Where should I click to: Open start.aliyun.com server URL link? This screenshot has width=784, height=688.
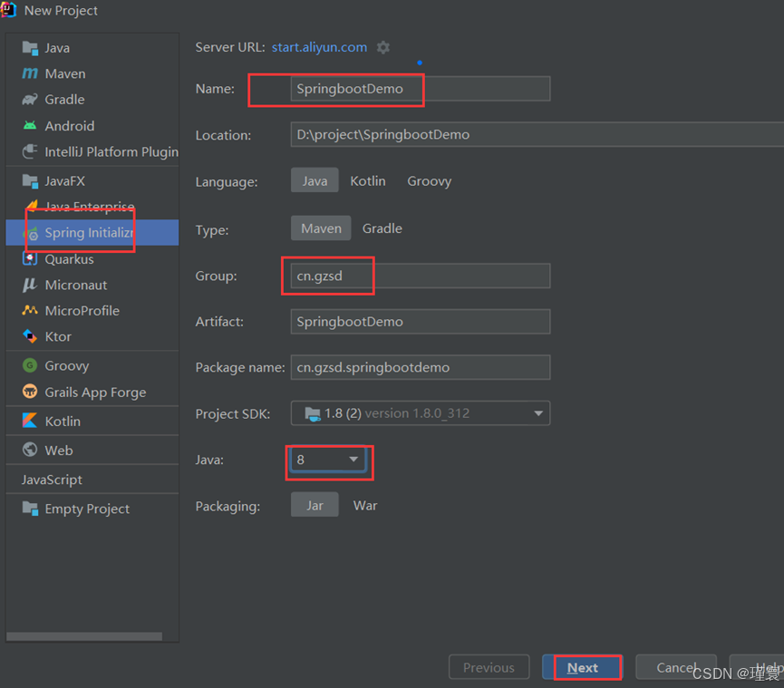click(x=319, y=47)
